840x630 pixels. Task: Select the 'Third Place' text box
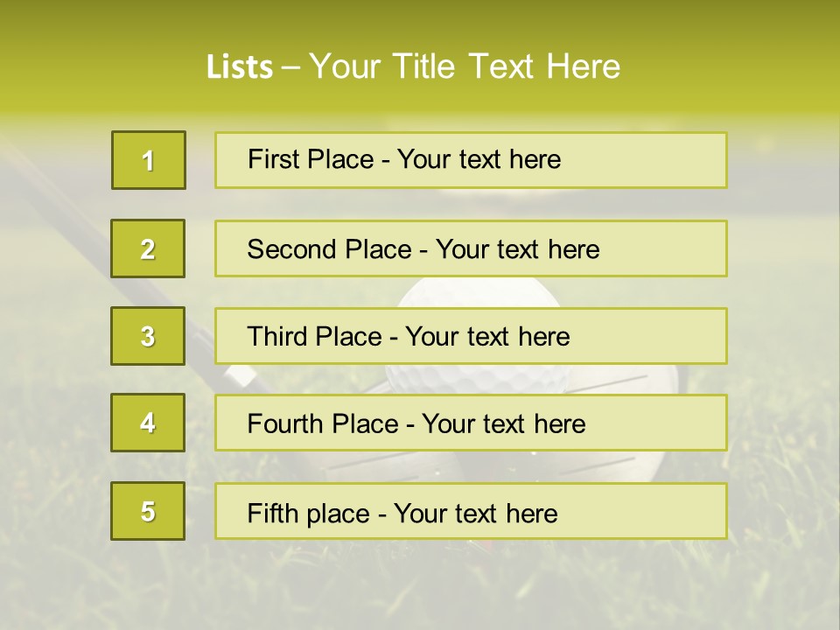click(471, 336)
